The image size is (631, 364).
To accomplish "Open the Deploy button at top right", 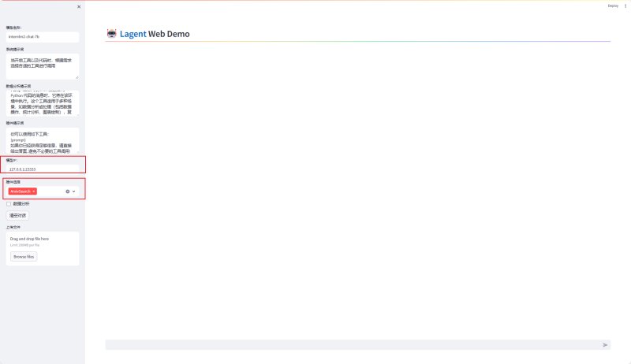I will pyautogui.click(x=613, y=6).
